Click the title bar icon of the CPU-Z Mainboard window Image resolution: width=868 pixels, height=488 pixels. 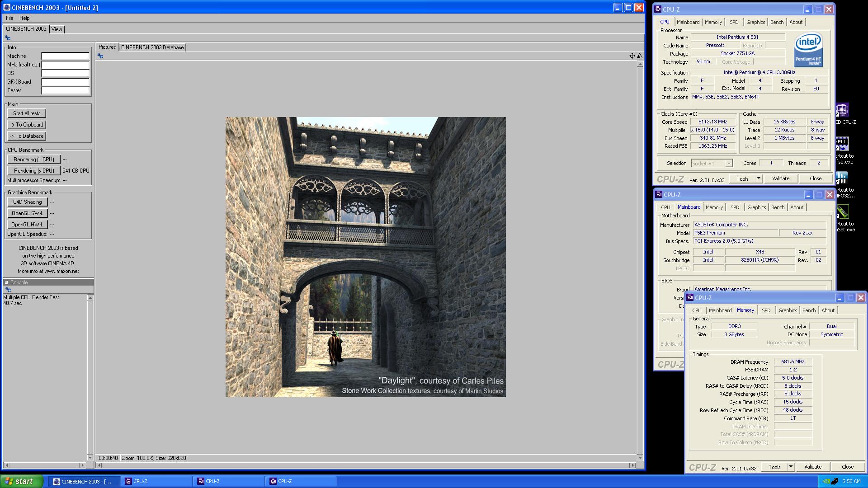click(x=659, y=195)
